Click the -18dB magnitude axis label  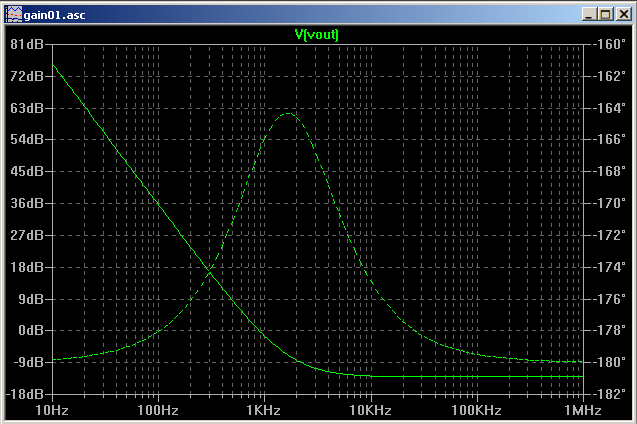click(25, 394)
